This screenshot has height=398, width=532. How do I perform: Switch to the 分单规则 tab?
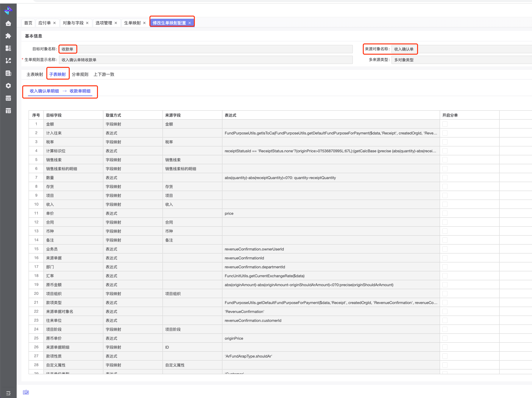pos(80,74)
